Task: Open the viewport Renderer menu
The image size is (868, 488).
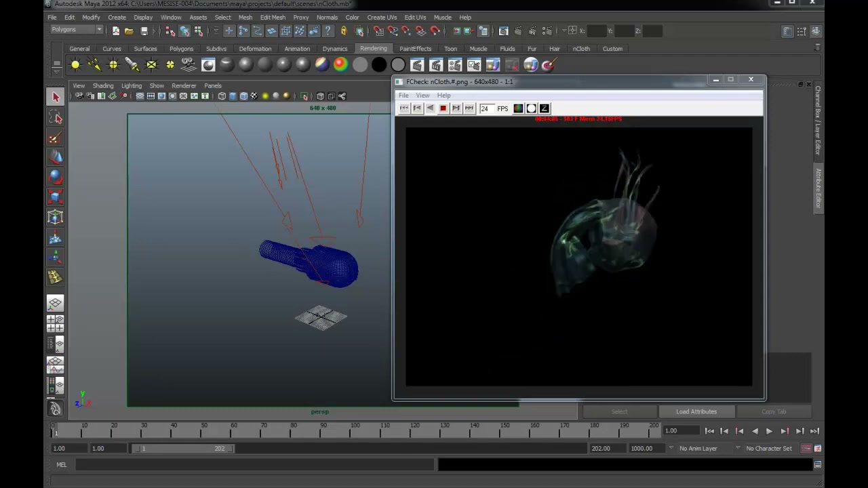Action: click(x=184, y=86)
